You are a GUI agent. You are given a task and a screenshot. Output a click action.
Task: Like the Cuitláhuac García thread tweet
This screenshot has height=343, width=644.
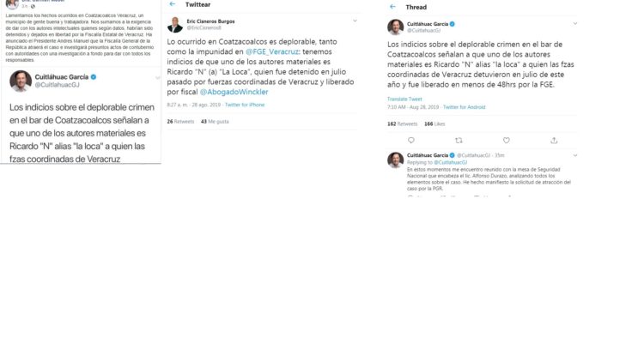tap(507, 141)
